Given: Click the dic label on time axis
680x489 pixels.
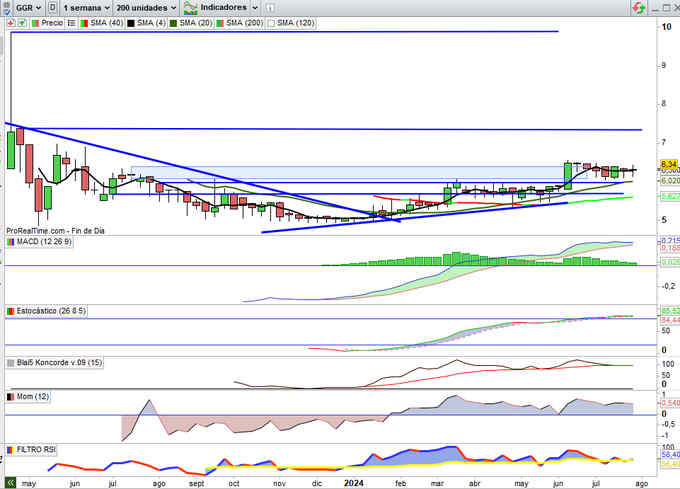Looking at the screenshot, I should pos(317,483).
